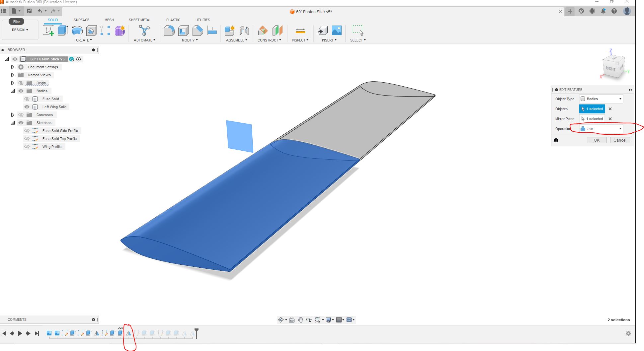The width and height of the screenshot is (644, 351).
Task: Choose the Revolve tool in the toolbar
Action: [77, 31]
